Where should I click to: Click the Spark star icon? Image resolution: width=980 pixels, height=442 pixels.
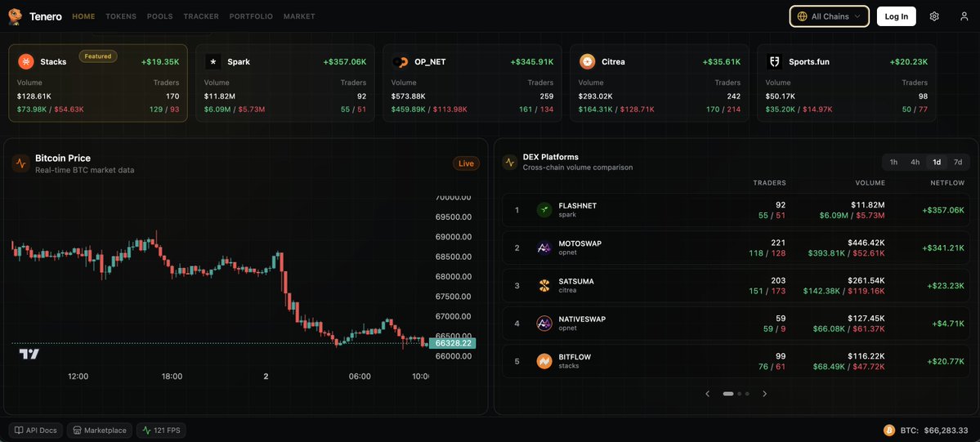[x=213, y=61]
